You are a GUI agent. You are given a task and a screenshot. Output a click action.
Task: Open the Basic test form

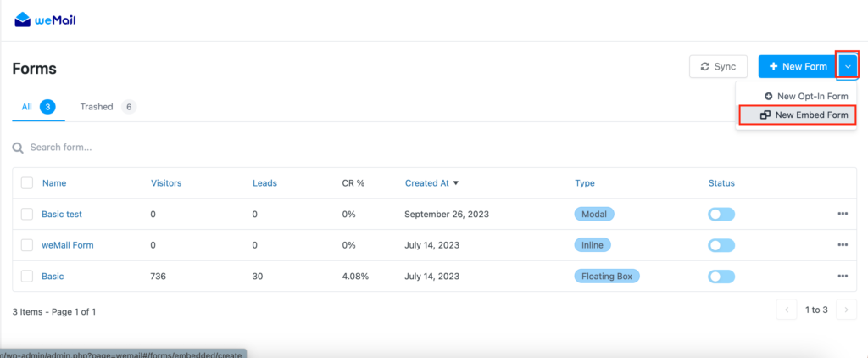(62, 214)
